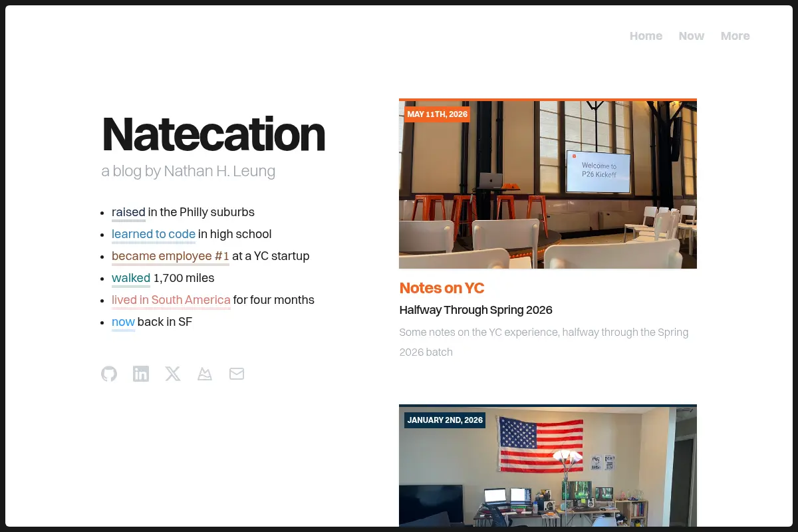Click the "MAY 11TH, 2026" date badge
The height and width of the screenshot is (532, 798).
click(437, 114)
